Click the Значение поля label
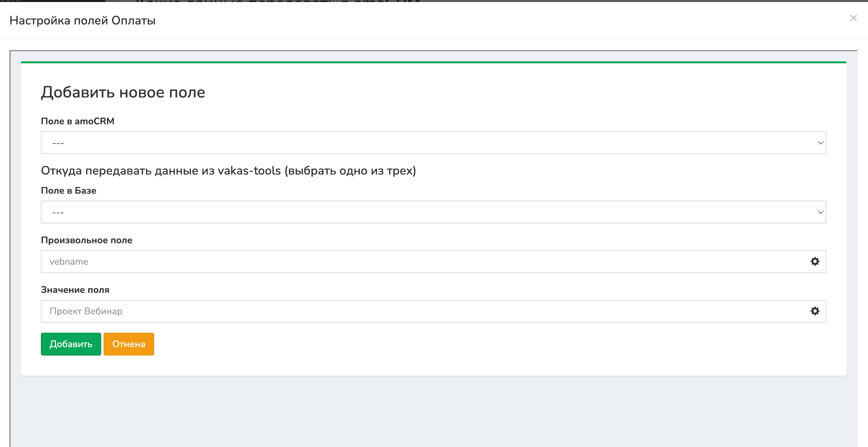This screenshot has width=868, height=447. [x=75, y=290]
